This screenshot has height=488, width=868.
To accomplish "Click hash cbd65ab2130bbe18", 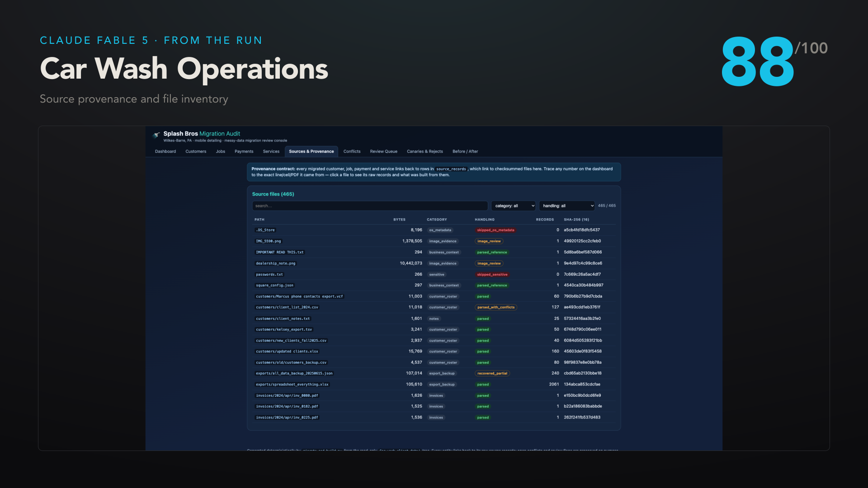I will pyautogui.click(x=583, y=373).
